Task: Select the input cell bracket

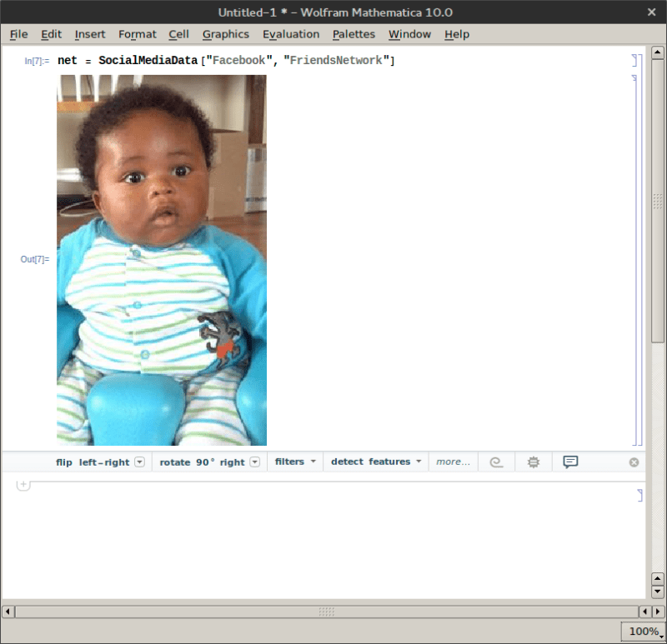Action: [x=634, y=60]
